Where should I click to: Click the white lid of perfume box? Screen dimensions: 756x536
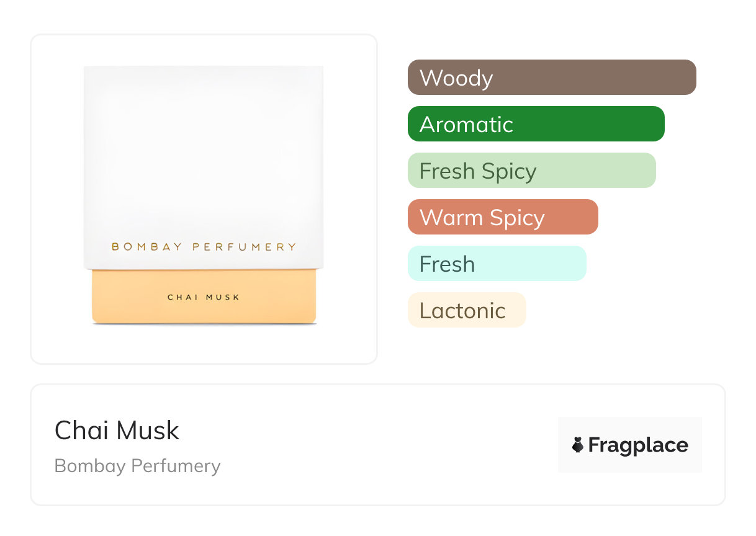pos(204,155)
